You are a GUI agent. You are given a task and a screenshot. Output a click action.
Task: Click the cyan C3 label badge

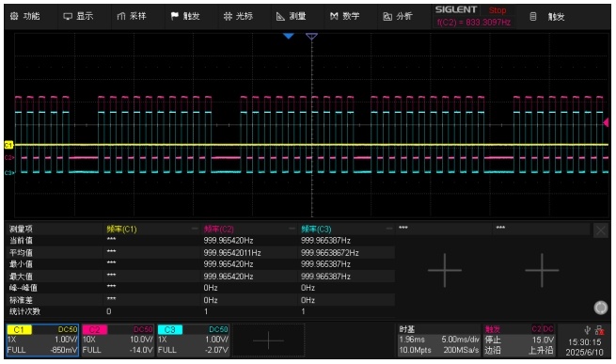169,330
